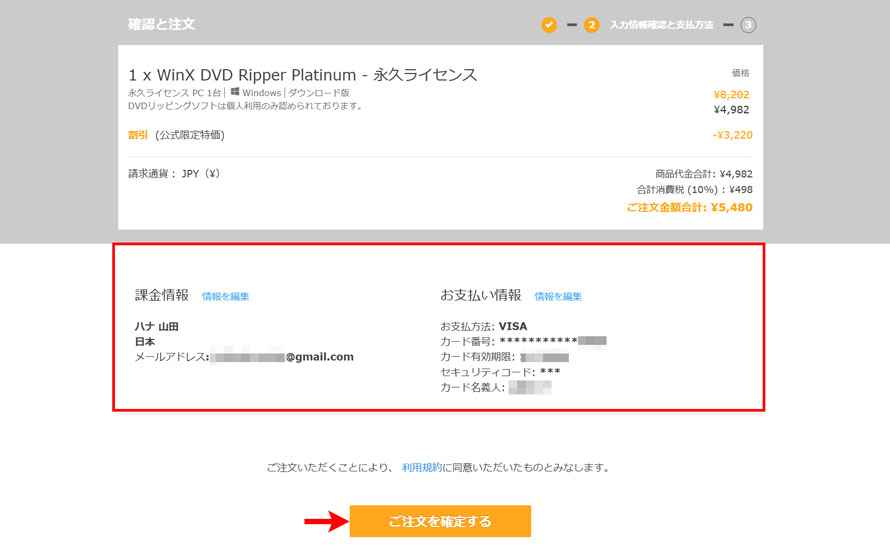Click the 割引 discount label

138,135
